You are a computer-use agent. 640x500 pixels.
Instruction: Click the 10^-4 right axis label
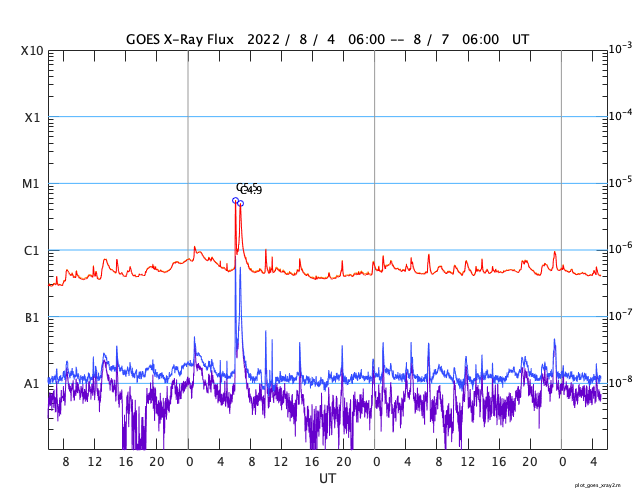620,115
